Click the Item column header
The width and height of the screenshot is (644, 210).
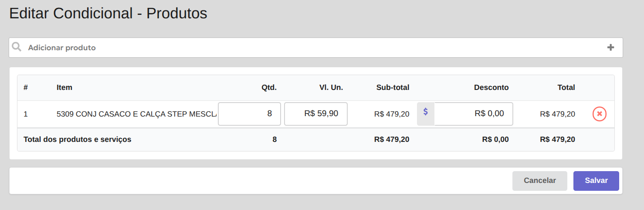click(x=64, y=87)
